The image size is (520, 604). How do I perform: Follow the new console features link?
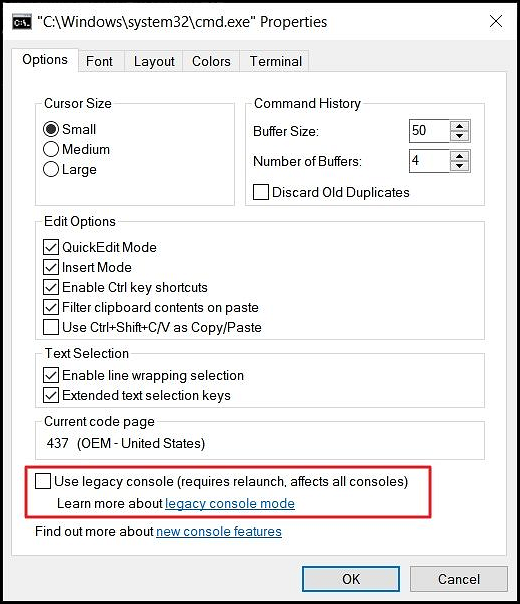[219, 531]
